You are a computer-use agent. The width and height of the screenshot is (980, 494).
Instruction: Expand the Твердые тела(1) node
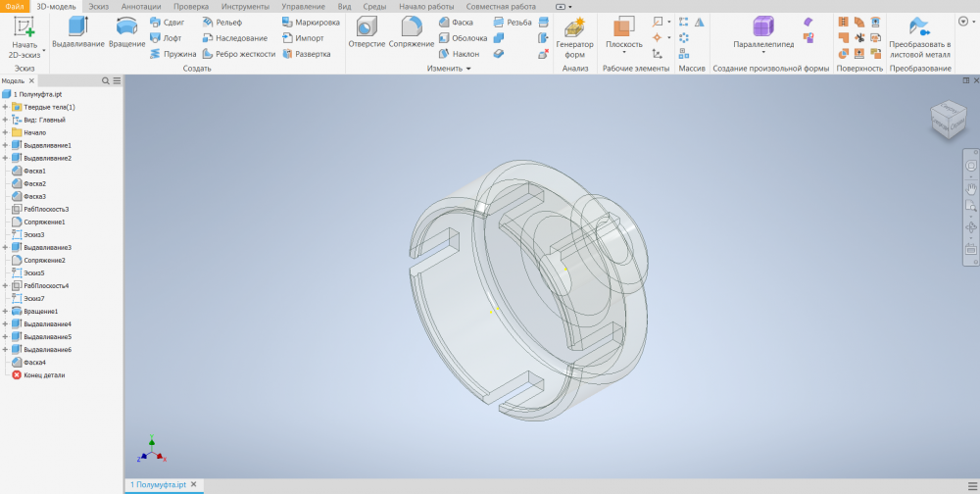(5, 107)
